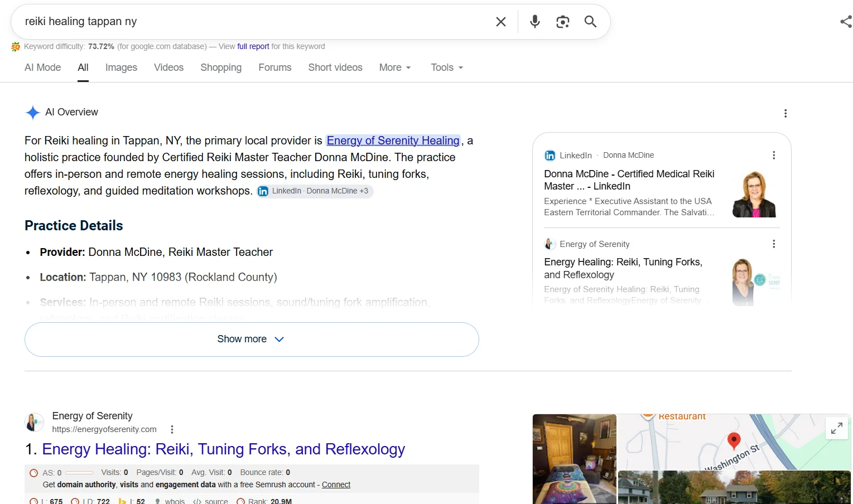The height and width of the screenshot is (504, 853).
Task: Click the share icon beside the search bar
Action: 846,22
